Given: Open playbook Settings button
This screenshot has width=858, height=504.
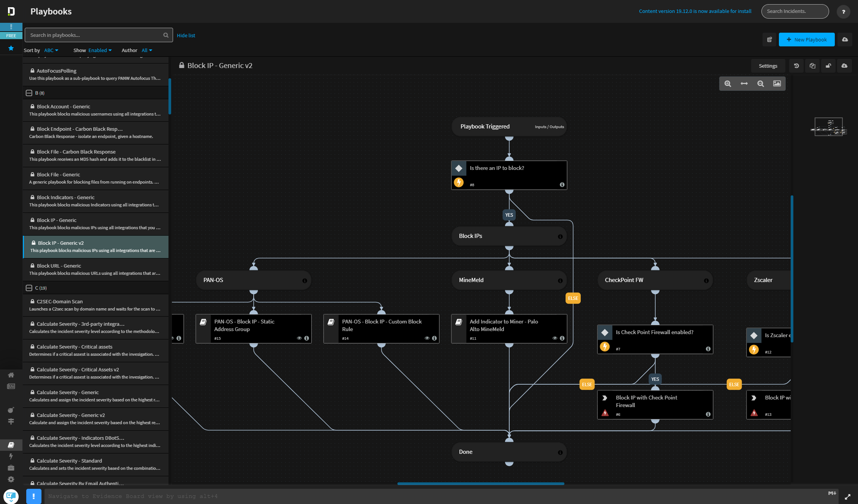Looking at the screenshot, I should 768,66.
